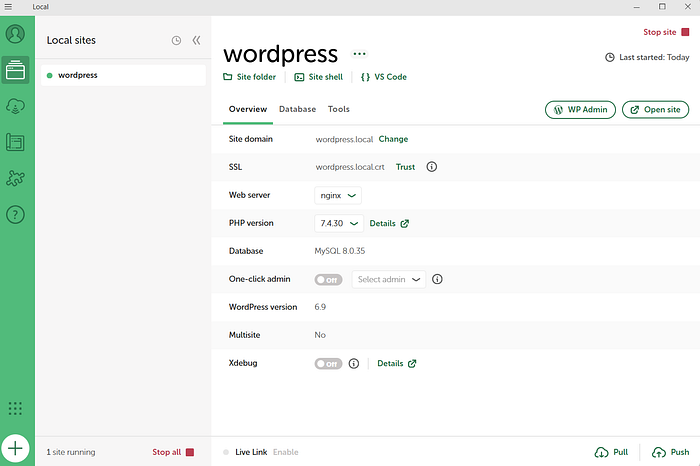Open PHP version Details link

(389, 224)
